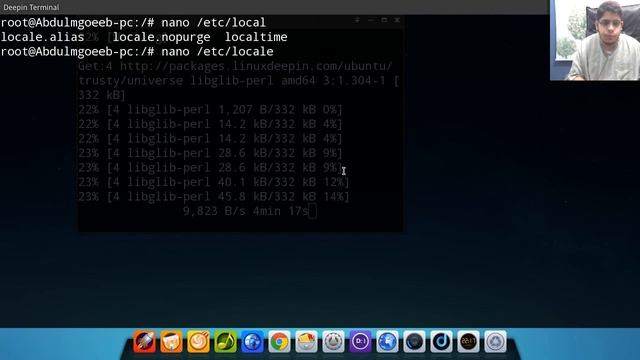Open the orange cartoon-face app in dock
Screen dimensions: 640x360
(171, 341)
